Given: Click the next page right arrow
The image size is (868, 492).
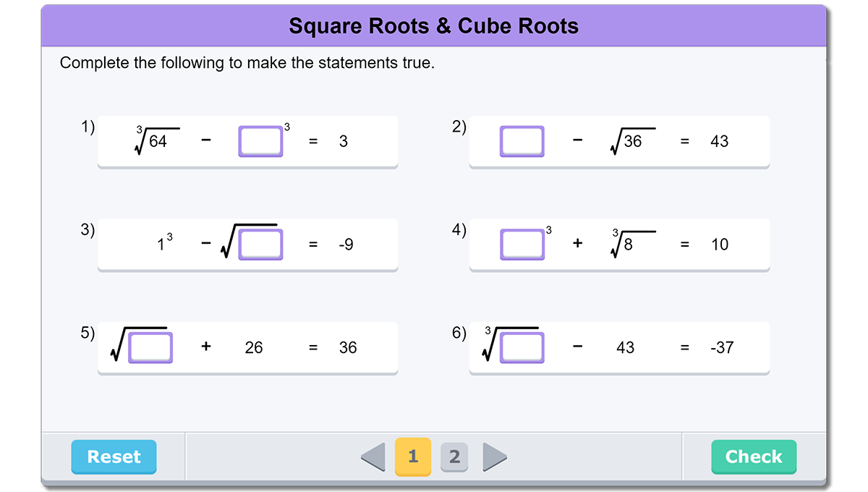Looking at the screenshot, I should (494, 457).
